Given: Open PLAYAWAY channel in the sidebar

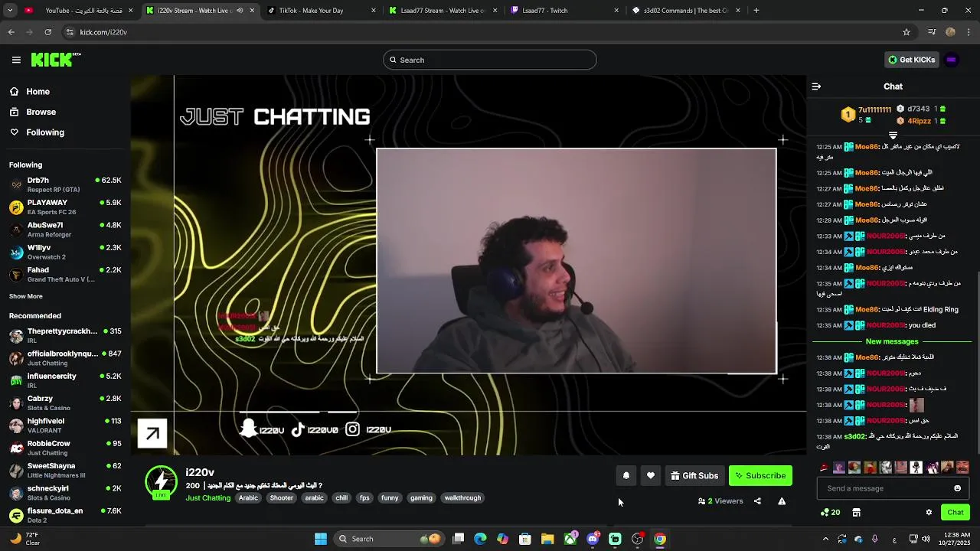Looking at the screenshot, I should pyautogui.click(x=65, y=207).
